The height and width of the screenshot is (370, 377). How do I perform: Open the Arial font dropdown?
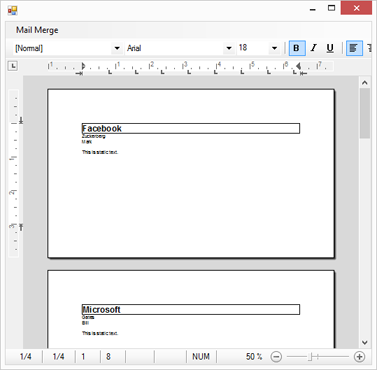229,48
